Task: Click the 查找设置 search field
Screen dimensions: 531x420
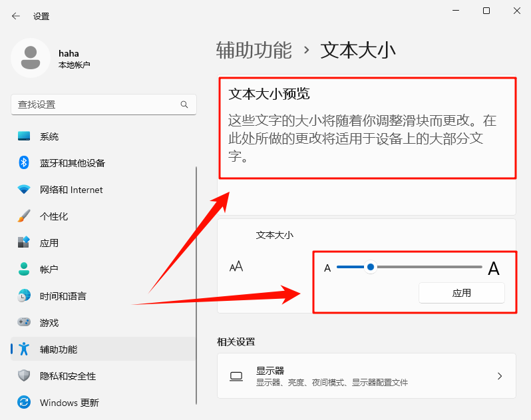Action: click(x=104, y=105)
